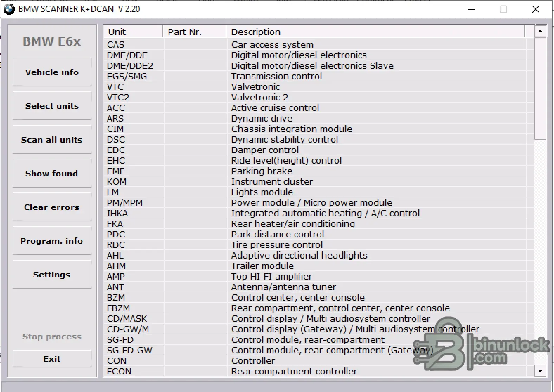The height and width of the screenshot is (392, 554).
Task: Click the 'Adaptive directional headlights' description
Action: tap(299, 255)
